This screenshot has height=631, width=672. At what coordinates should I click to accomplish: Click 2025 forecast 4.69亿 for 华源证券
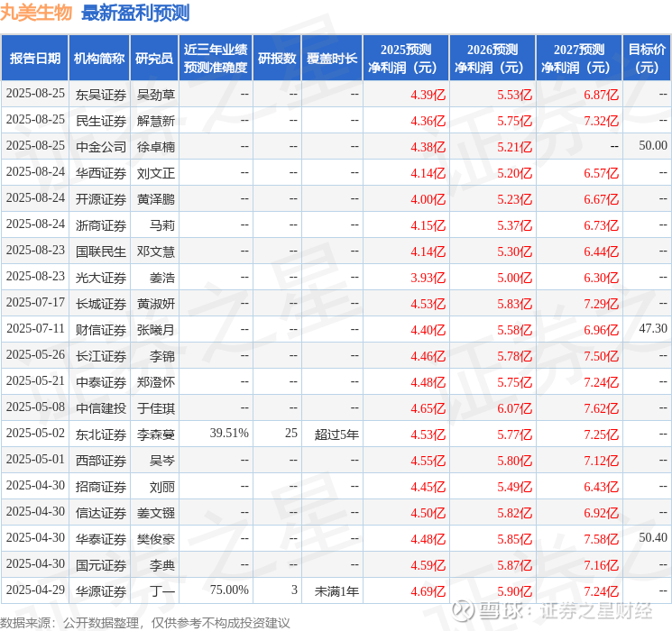click(428, 591)
